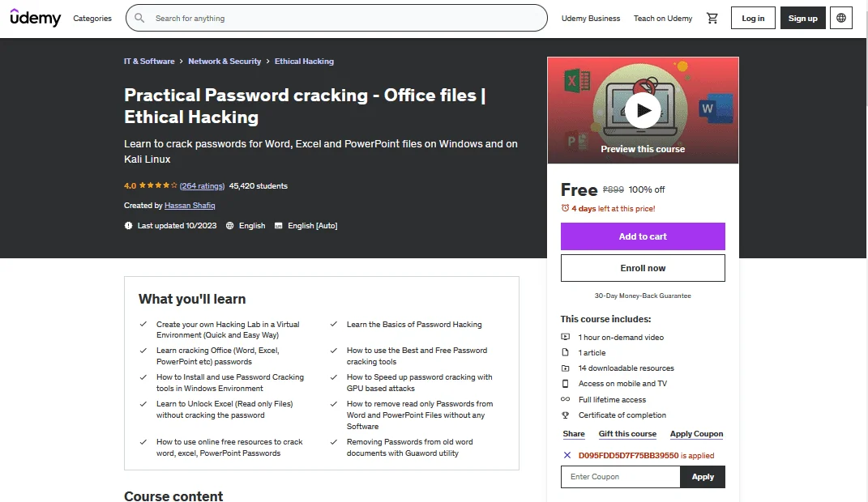Go to Ethical Hacking breadcrumb

click(x=304, y=62)
